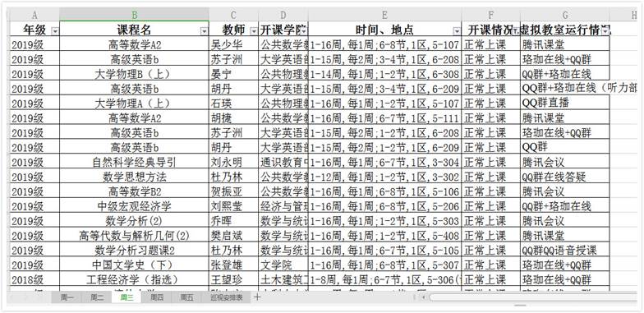Select time cell ending 1区,6-308
This screenshot has height=313, width=644.
pos(384,74)
